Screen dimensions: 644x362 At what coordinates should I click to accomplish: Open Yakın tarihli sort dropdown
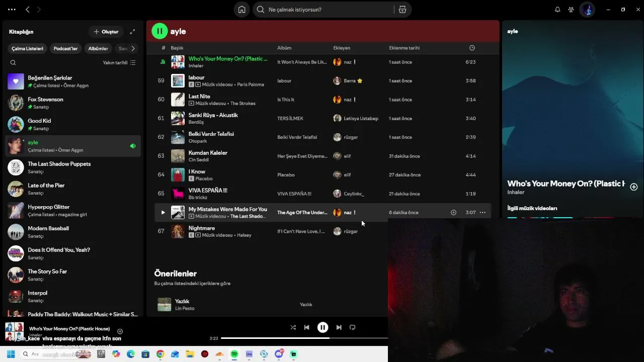pos(119,63)
